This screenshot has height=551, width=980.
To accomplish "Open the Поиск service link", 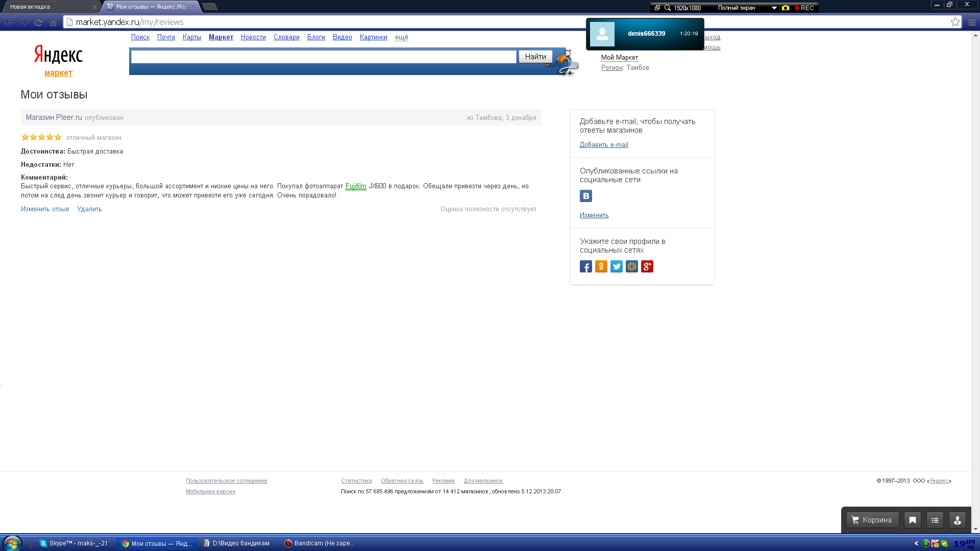I will tap(140, 37).
